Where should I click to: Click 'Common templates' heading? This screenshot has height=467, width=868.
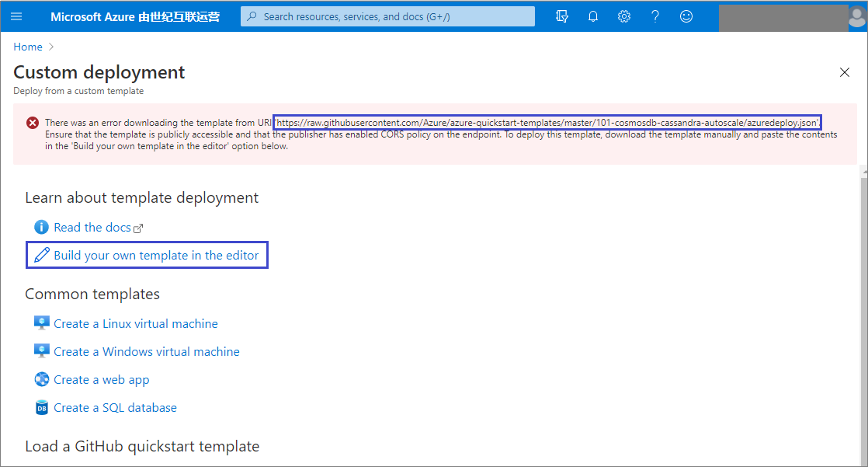(92, 294)
